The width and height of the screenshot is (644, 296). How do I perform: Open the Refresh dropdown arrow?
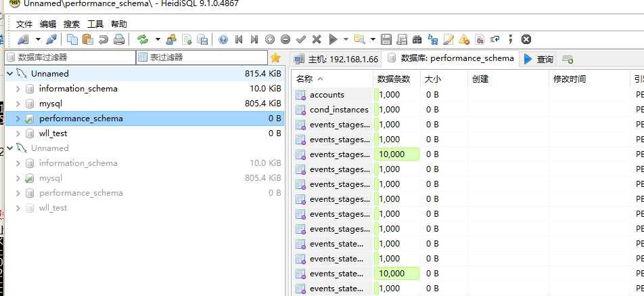coord(158,39)
